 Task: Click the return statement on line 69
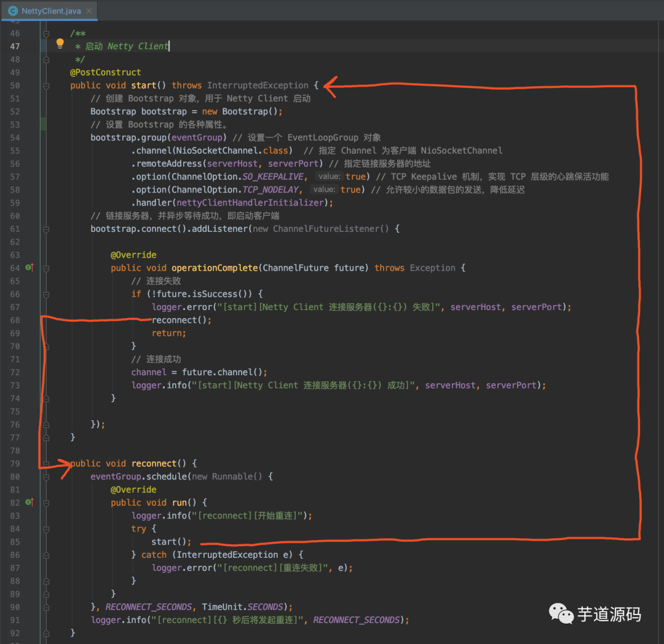(168, 333)
